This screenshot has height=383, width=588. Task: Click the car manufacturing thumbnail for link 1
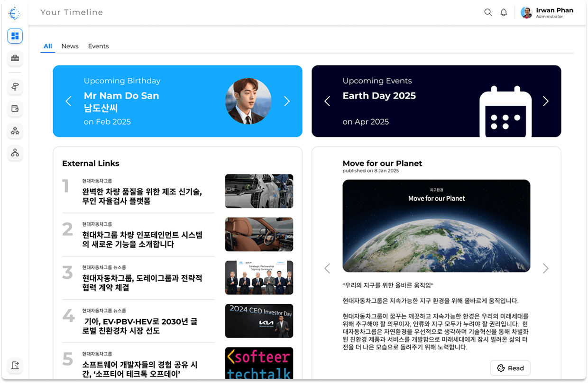pyautogui.click(x=259, y=191)
